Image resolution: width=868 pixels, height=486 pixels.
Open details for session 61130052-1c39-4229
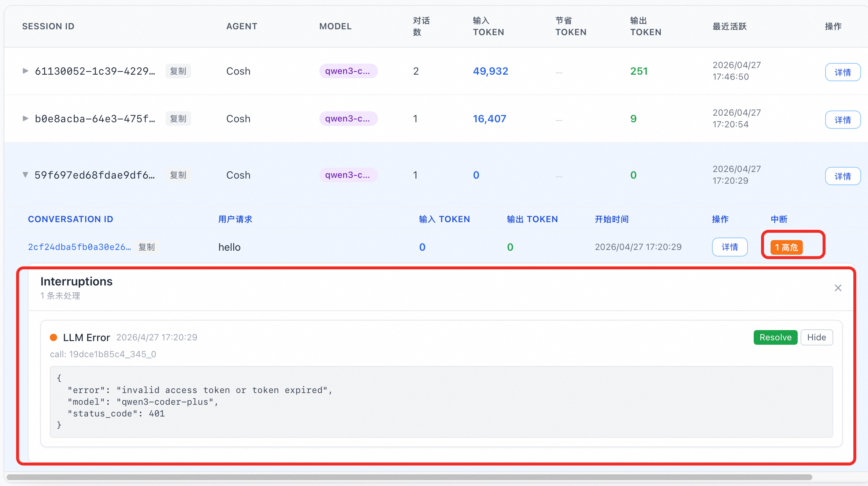pos(843,72)
